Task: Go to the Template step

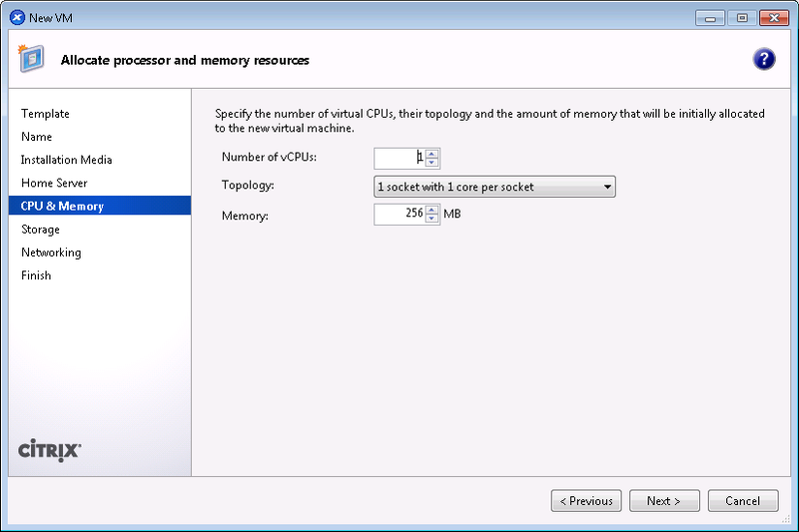Action: 45,114
